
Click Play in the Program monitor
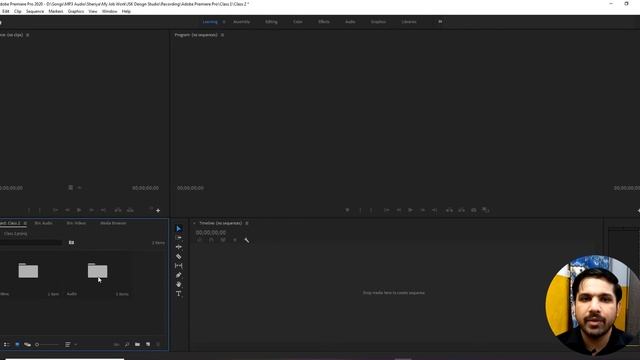point(410,210)
